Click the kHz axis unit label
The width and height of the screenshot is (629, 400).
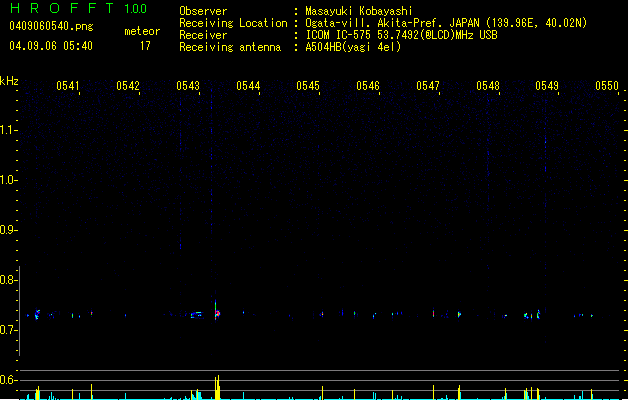pyautogui.click(x=9, y=81)
